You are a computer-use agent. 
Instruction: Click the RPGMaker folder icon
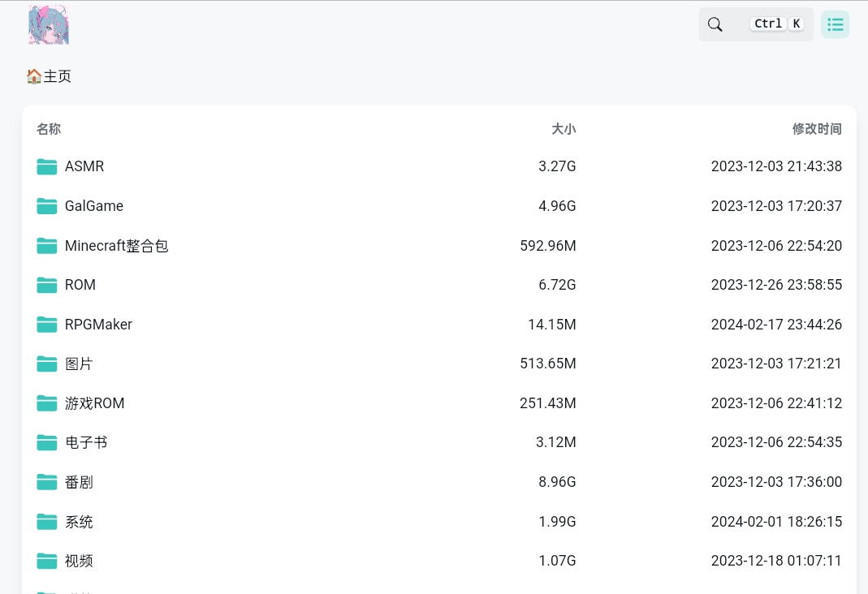coord(46,325)
